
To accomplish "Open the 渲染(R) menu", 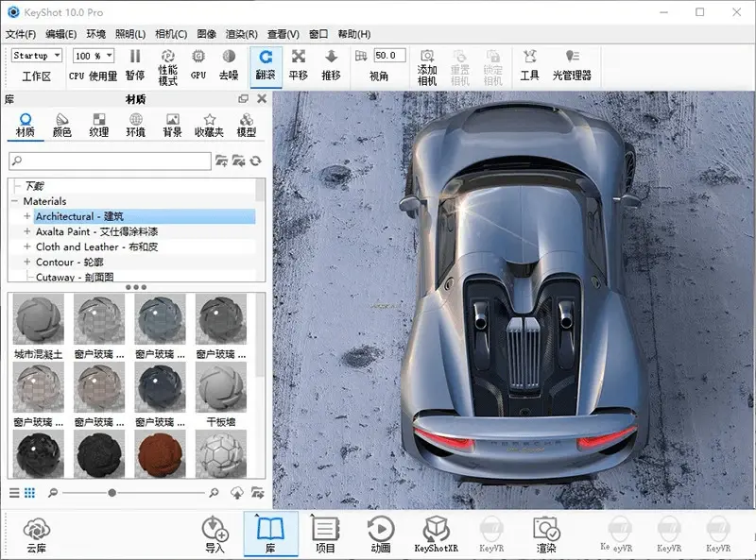I will coord(242,34).
